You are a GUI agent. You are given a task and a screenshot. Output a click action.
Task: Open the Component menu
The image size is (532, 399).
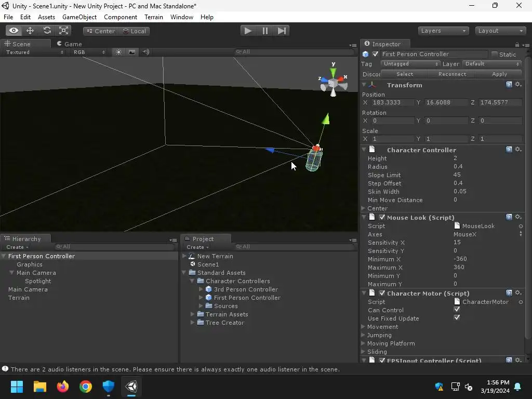[x=121, y=17]
